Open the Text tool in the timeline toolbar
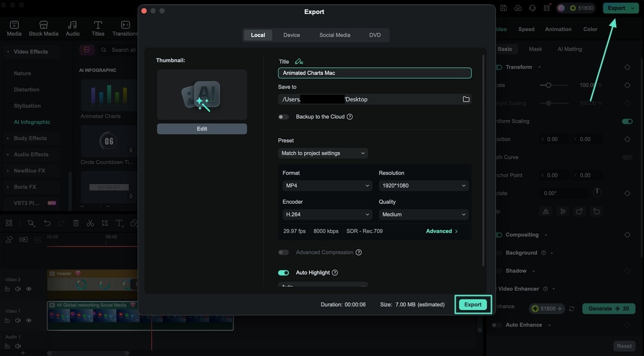The image size is (644, 356). click(119, 223)
